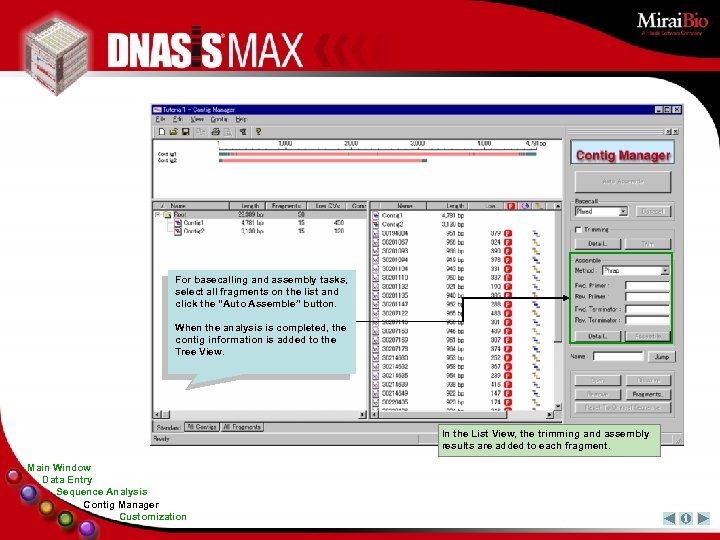Click the List View scroll-down arrow
Viewport: 720px width, 540px height.
(x=557, y=406)
